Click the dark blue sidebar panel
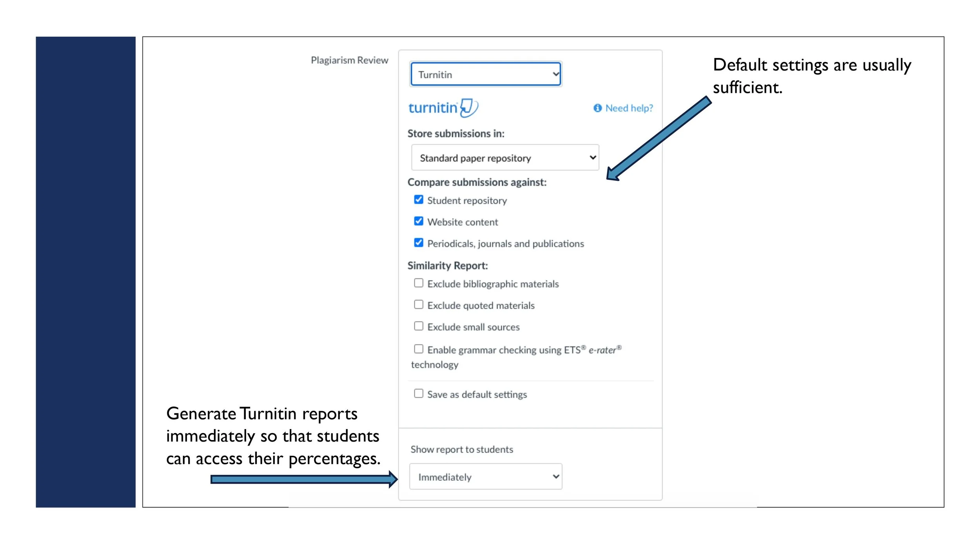This screenshot has width=980, height=551. (x=85, y=272)
